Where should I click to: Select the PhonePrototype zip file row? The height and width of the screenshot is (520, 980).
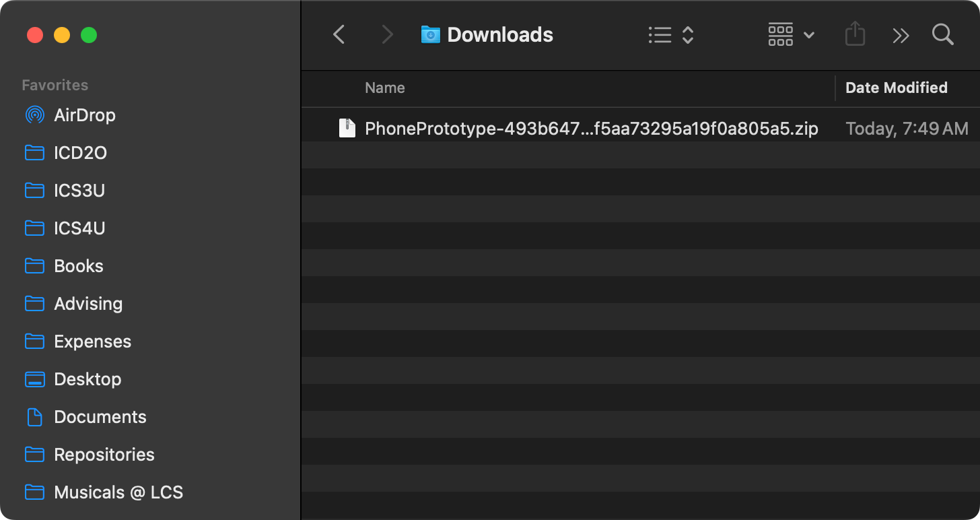click(591, 129)
